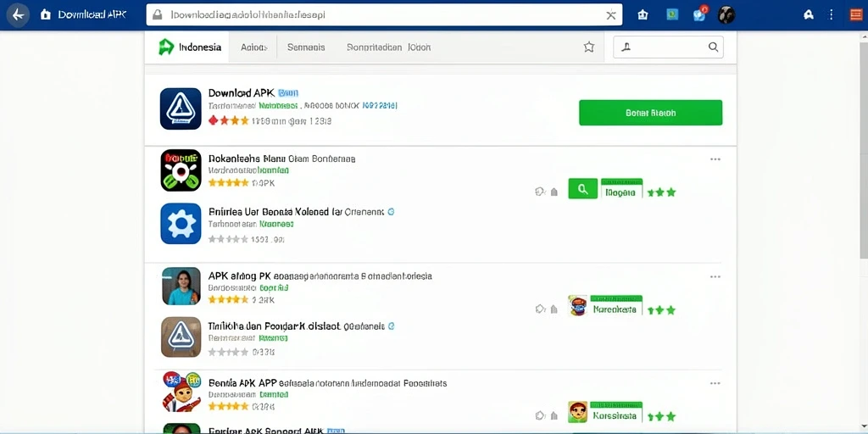The height and width of the screenshot is (434, 868).
Task: Open the Sennaois tab
Action: (306, 47)
